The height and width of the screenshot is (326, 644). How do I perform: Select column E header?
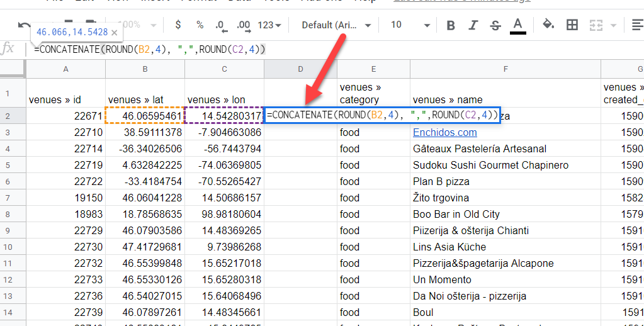(x=373, y=69)
